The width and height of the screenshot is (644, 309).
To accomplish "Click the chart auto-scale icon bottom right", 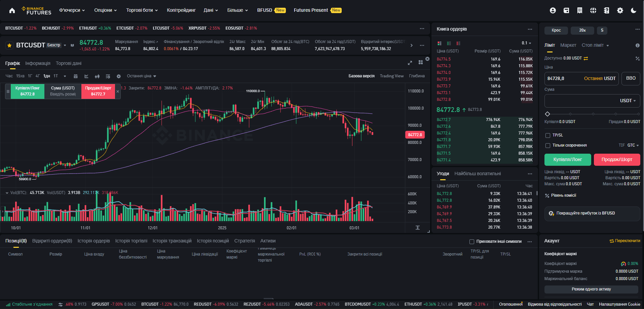I will pyautogui.click(x=418, y=228).
